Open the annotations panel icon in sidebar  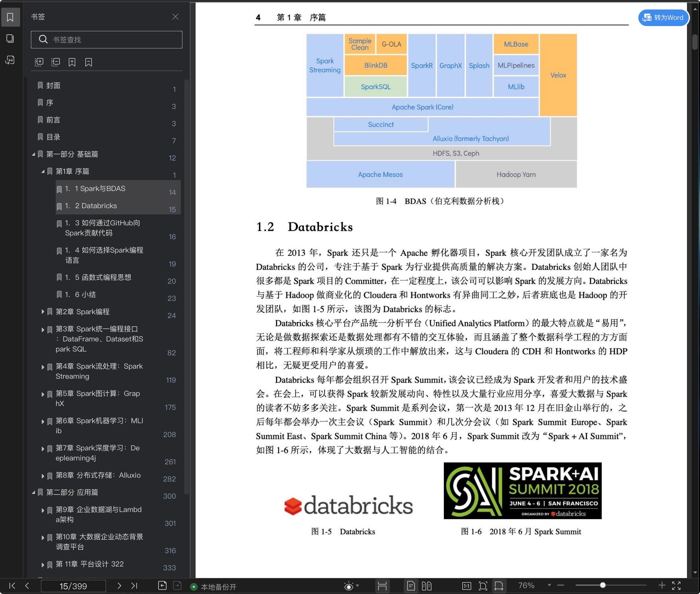10,60
